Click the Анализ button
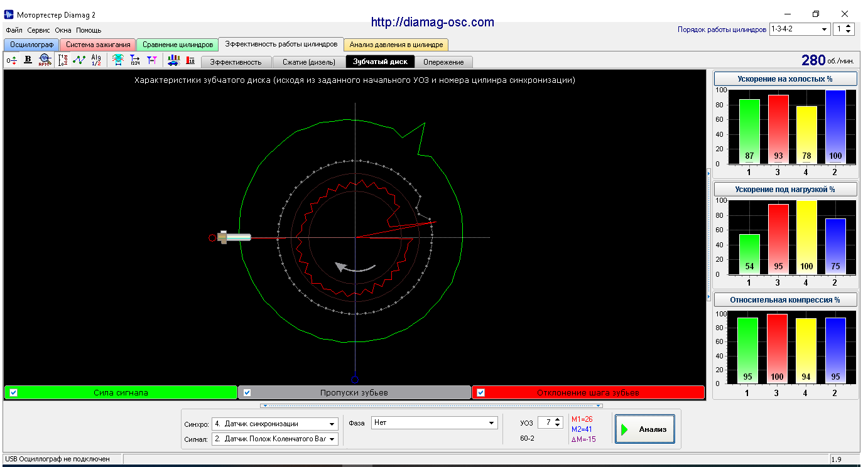The height and width of the screenshot is (467, 868). pyautogui.click(x=645, y=429)
